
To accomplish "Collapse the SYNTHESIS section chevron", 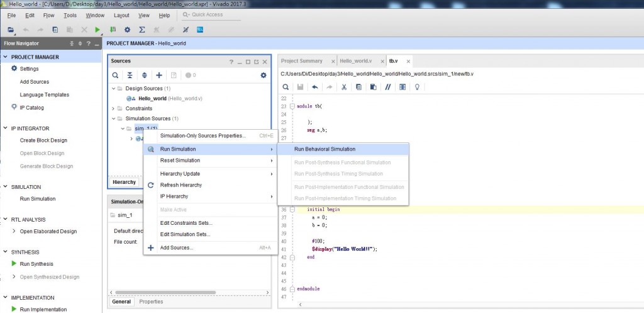I will (x=5, y=252).
